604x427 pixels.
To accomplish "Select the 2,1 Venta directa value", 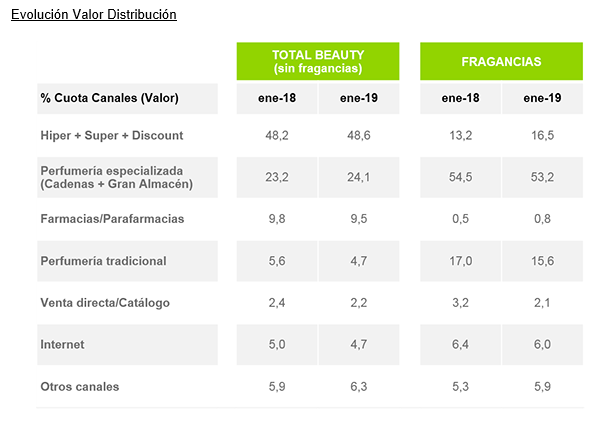I will 543,303.
